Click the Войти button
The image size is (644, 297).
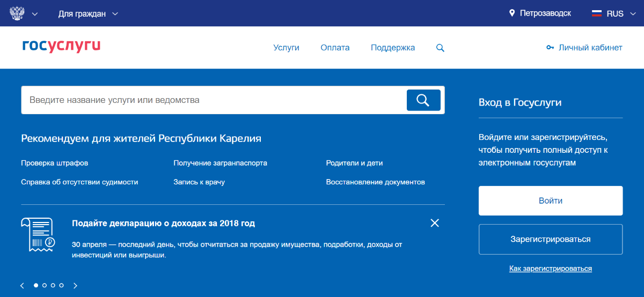[551, 201]
